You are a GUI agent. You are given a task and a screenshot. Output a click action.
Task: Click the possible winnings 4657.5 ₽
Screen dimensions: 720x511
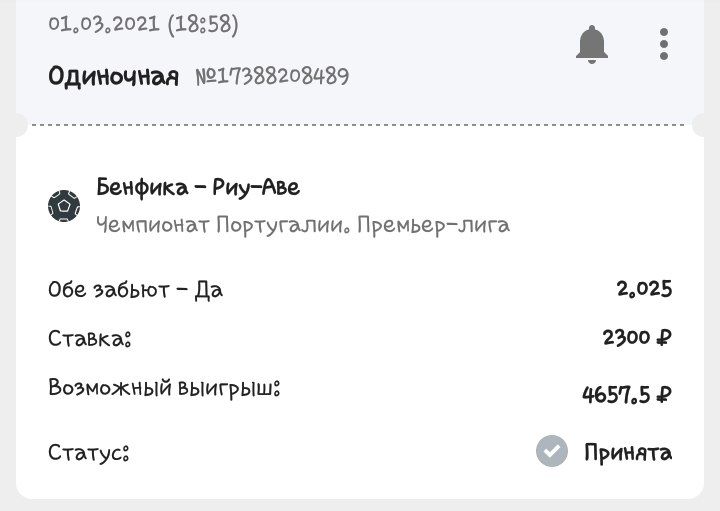point(626,395)
